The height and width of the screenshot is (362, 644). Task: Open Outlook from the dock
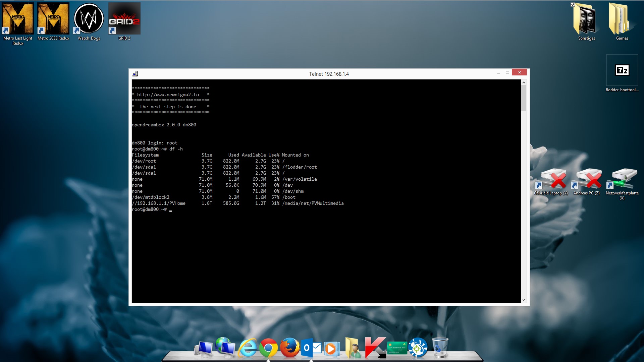[x=311, y=348]
